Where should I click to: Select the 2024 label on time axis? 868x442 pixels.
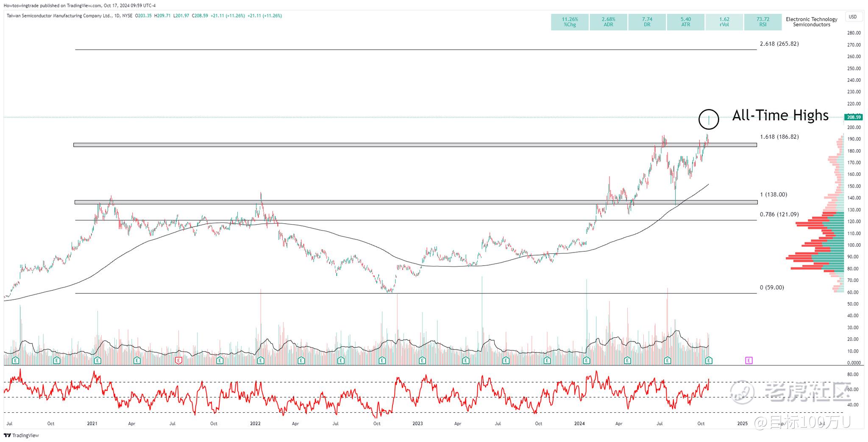click(580, 423)
